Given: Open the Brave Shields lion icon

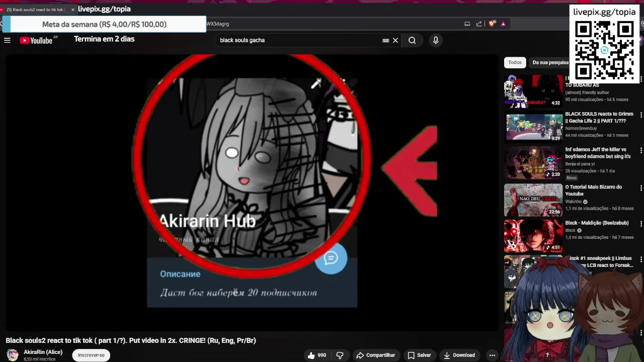Looking at the screenshot, I should coord(492,24).
